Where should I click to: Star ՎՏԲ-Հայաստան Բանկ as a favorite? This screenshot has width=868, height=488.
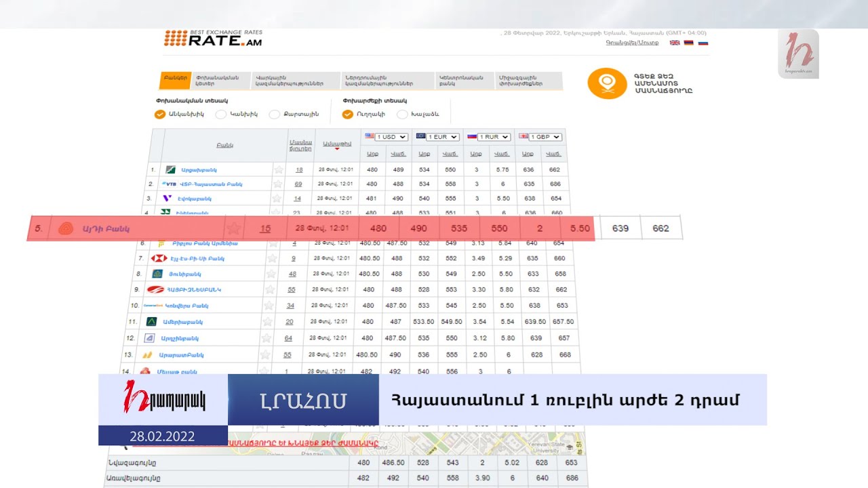coord(277,184)
